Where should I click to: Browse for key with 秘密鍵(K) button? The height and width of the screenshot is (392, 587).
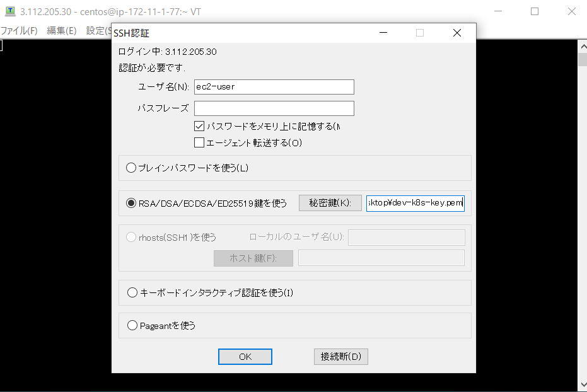[330, 203]
